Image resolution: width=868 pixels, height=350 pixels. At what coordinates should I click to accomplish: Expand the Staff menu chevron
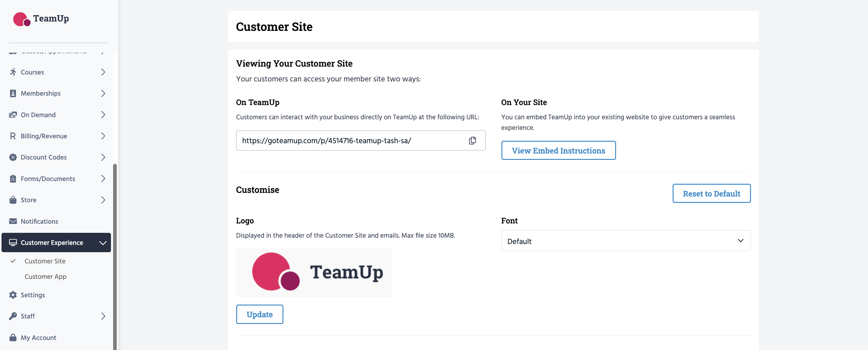tap(103, 316)
